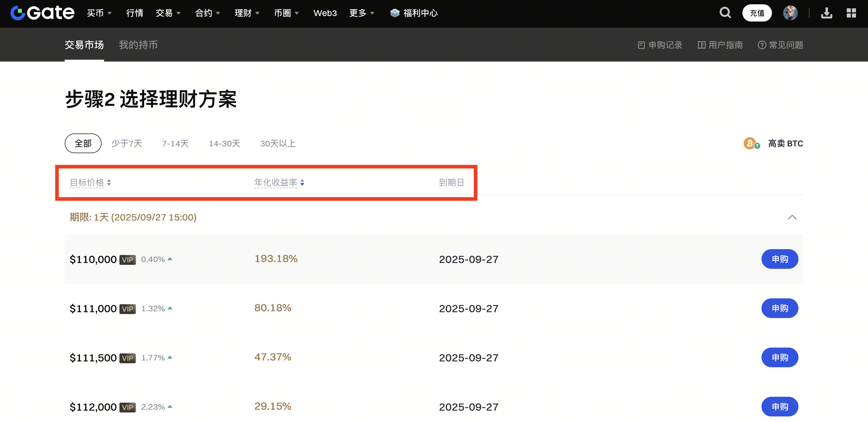The image size is (868, 422).
Task: Click 福利中心 gift box icon
Action: pos(395,13)
